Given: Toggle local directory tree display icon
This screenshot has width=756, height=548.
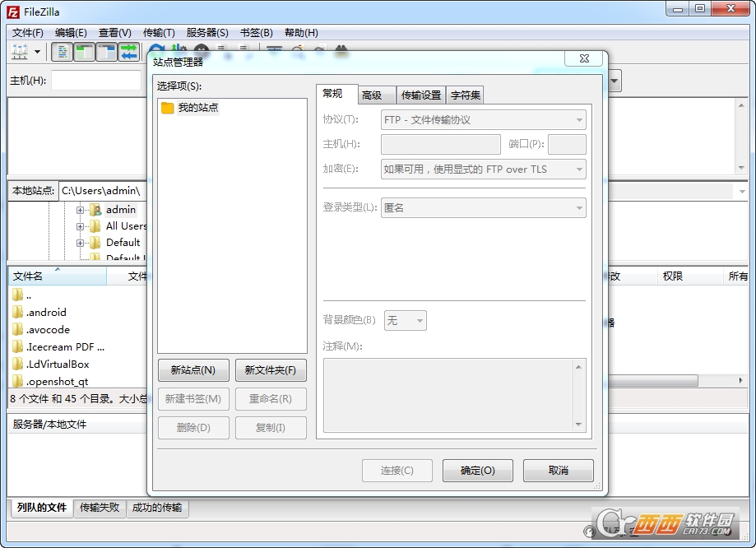Looking at the screenshot, I should click(x=84, y=52).
